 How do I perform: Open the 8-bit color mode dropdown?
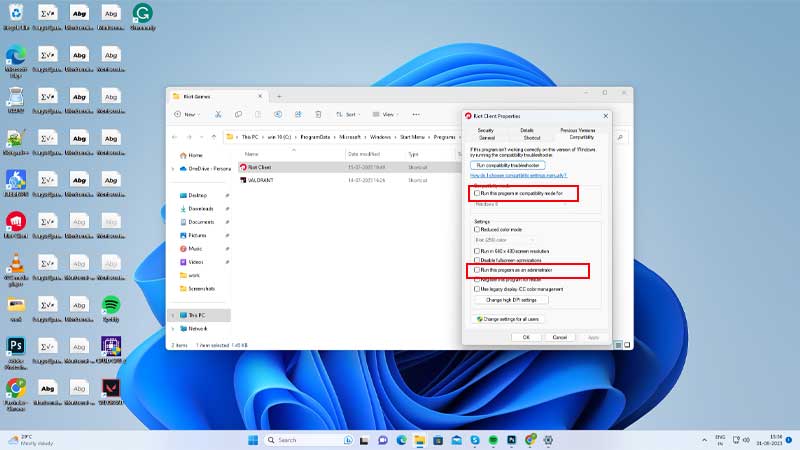tap(504, 240)
